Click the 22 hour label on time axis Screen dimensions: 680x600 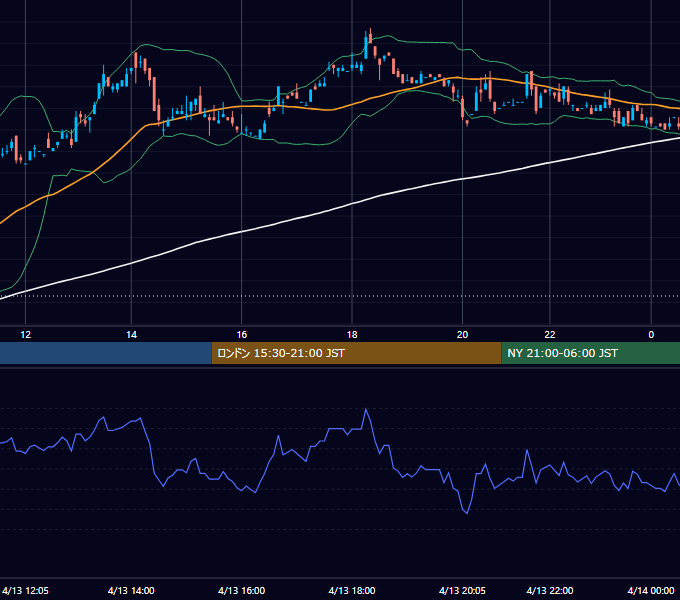[x=549, y=335]
